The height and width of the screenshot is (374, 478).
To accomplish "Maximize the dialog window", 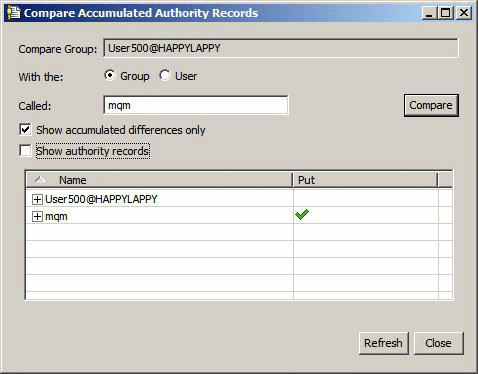I will pos(446,13).
